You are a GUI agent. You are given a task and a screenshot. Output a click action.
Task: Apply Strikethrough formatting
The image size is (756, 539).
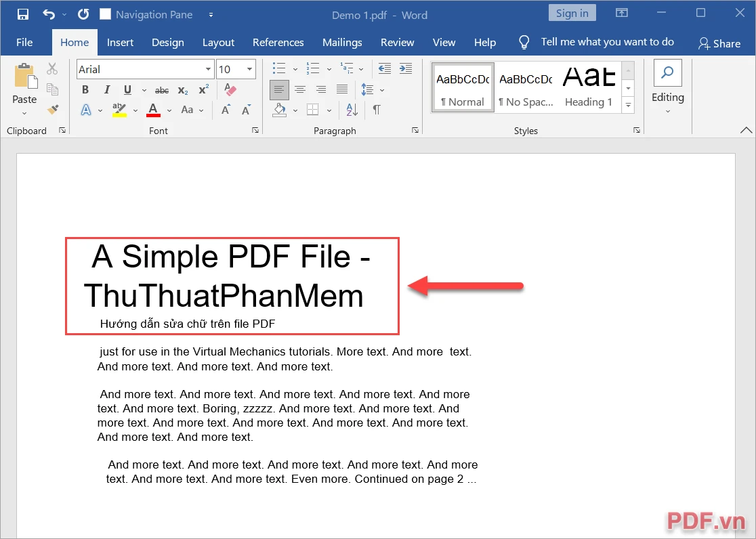click(161, 90)
